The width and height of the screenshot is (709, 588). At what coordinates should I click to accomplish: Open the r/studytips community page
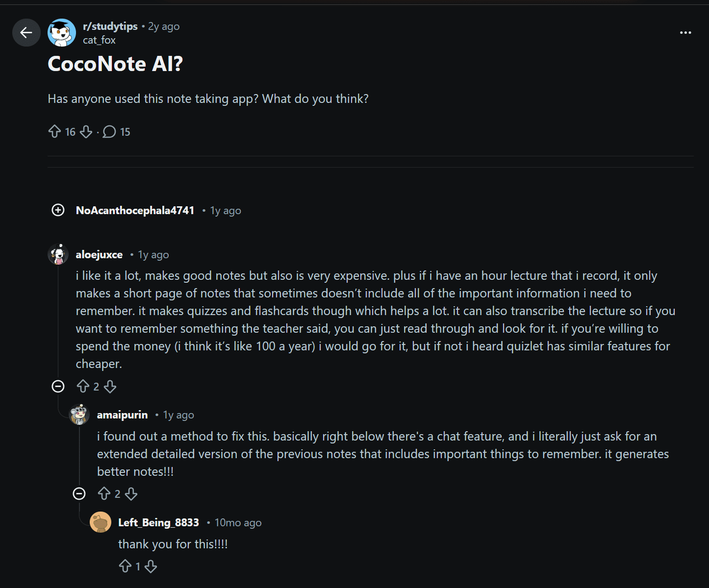(109, 26)
